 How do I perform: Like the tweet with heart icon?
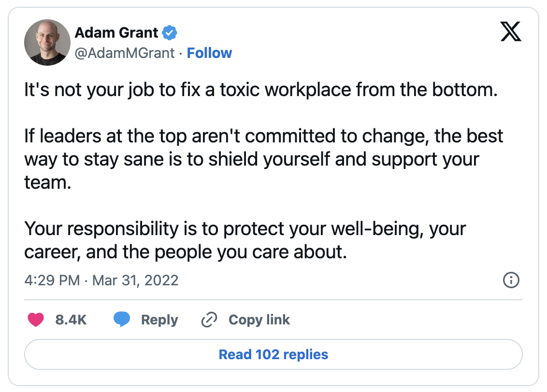coord(36,320)
